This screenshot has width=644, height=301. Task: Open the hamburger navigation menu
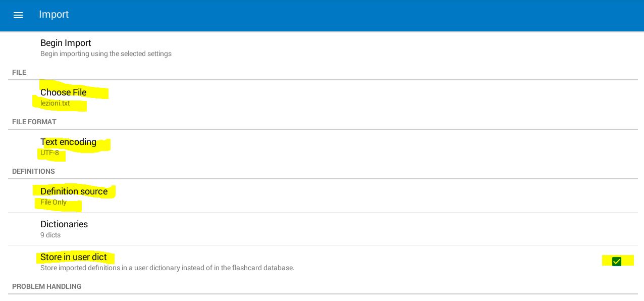click(18, 15)
